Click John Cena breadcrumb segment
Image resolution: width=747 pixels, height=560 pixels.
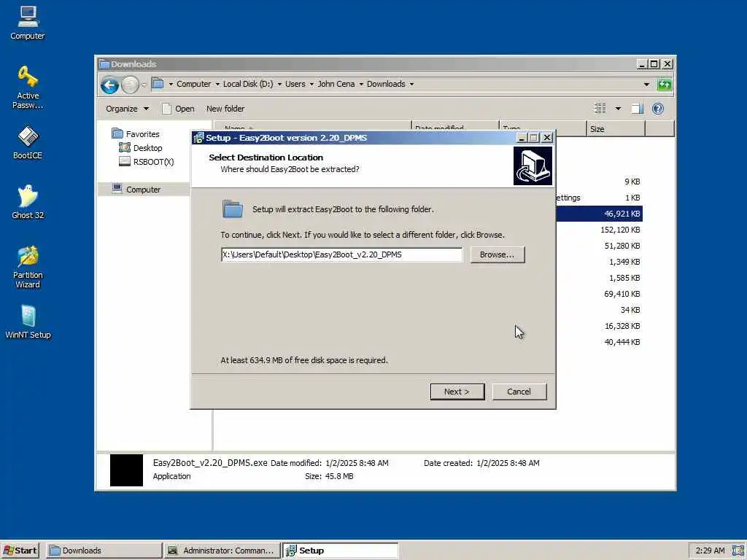click(x=336, y=84)
